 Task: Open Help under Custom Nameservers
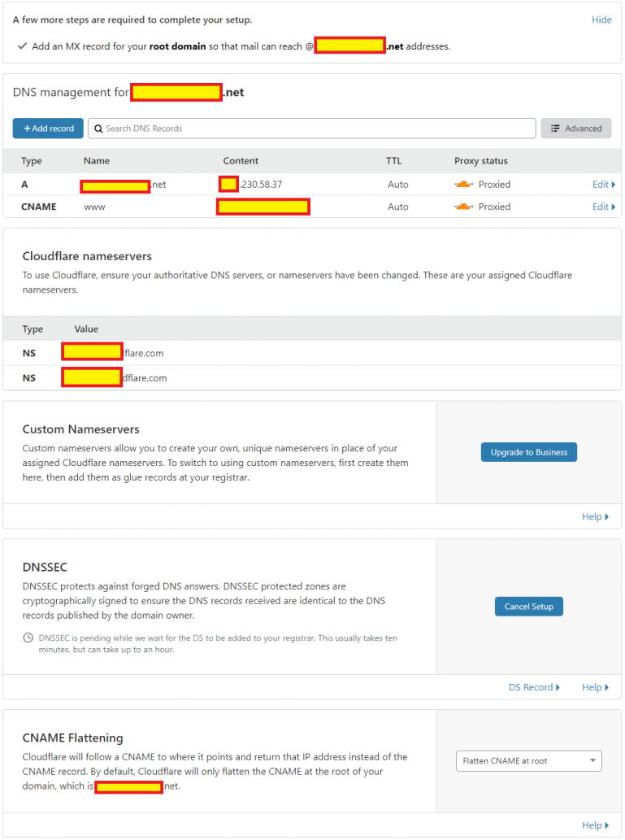595,516
